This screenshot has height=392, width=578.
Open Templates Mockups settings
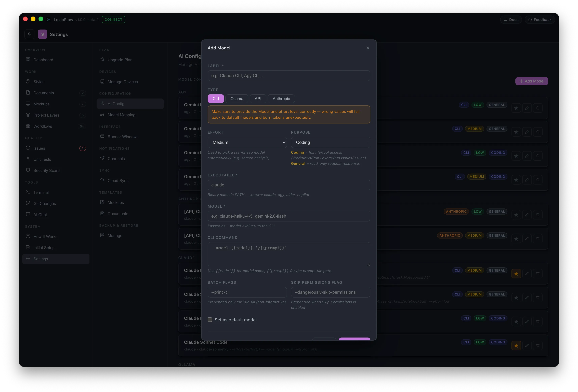[130, 203]
